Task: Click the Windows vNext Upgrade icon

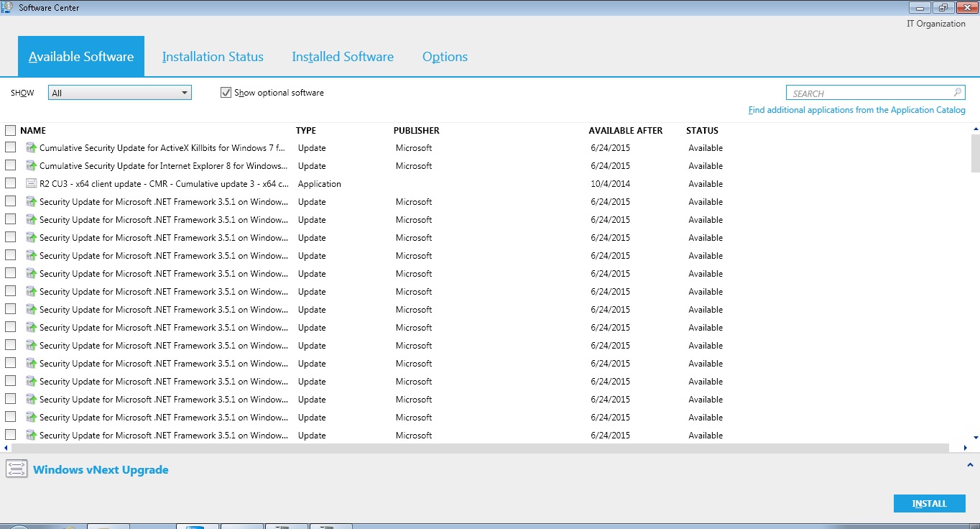Action: (x=17, y=469)
